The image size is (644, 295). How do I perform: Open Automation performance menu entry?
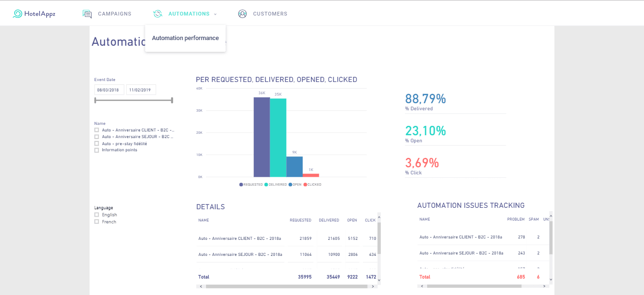185,38
